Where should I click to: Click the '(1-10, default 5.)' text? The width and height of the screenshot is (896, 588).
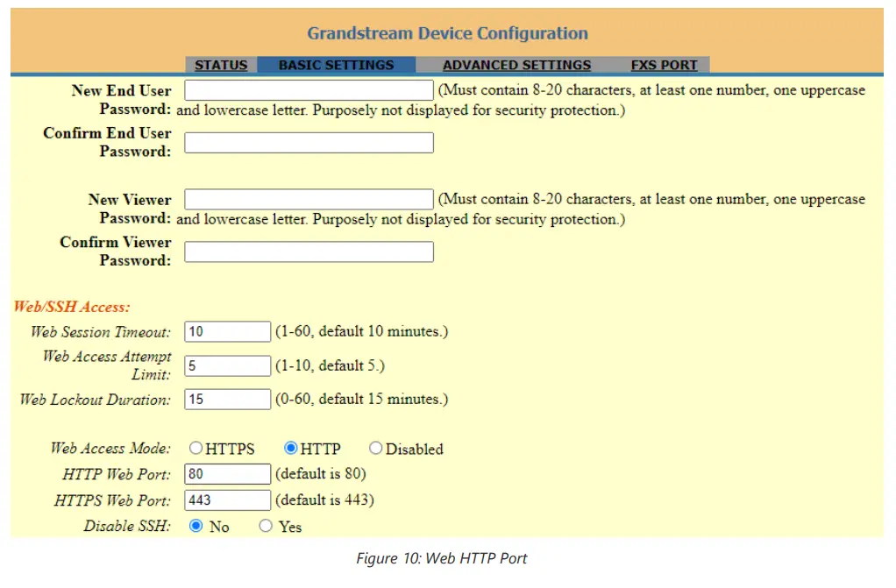(x=330, y=365)
